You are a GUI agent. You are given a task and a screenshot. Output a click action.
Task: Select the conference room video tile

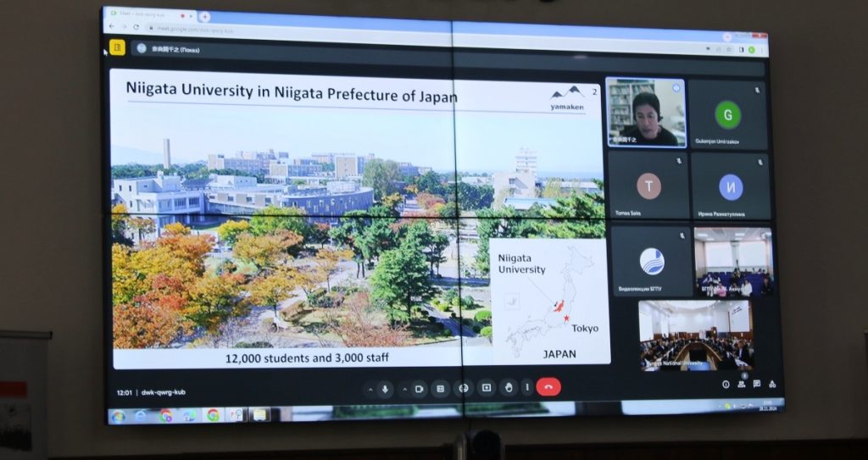tap(696, 335)
